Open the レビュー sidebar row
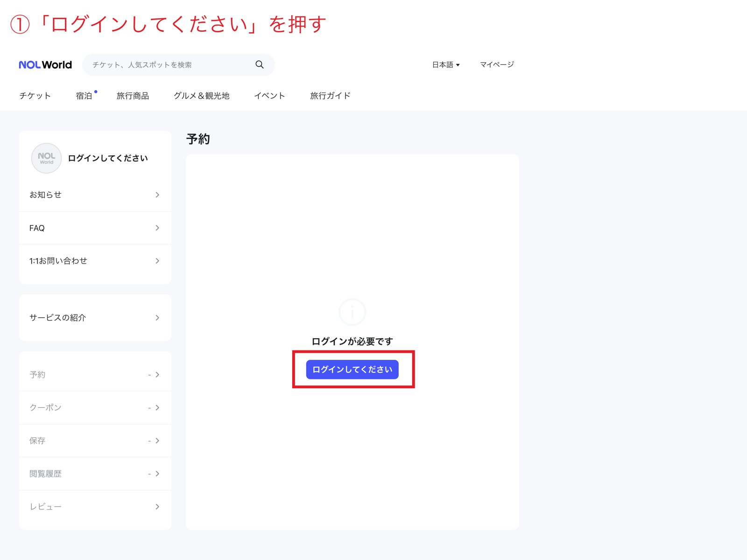 pos(95,507)
